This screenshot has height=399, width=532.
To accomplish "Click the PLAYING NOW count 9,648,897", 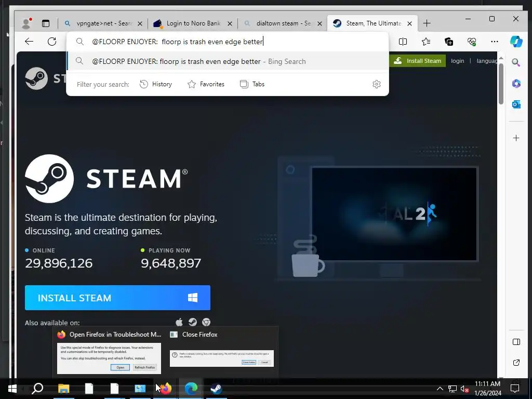I will pos(170,263).
